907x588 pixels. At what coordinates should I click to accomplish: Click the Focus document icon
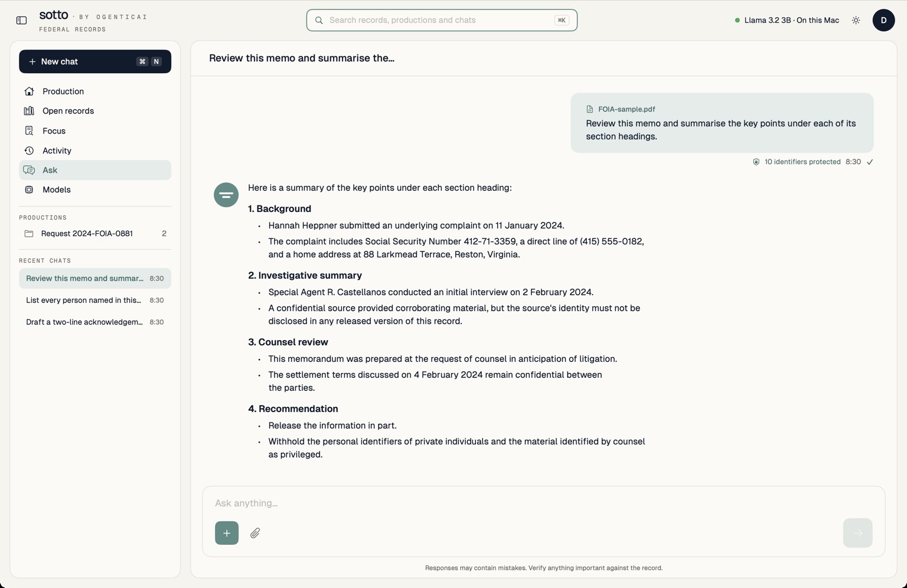29,131
